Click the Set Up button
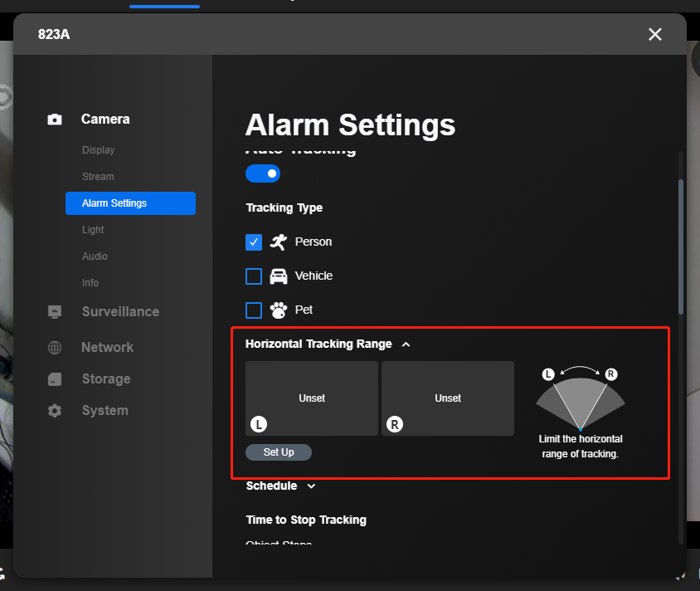 point(279,452)
